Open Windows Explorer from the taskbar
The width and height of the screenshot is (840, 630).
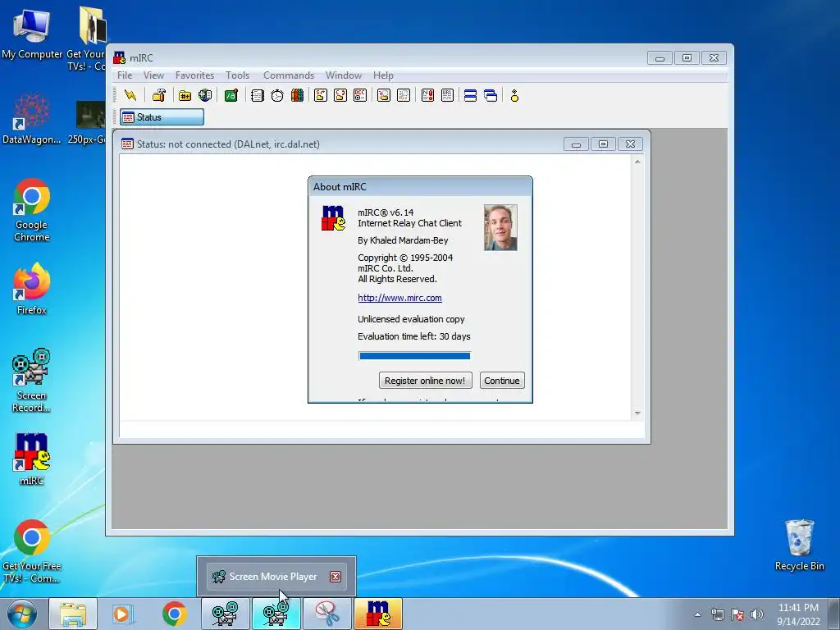click(73, 614)
